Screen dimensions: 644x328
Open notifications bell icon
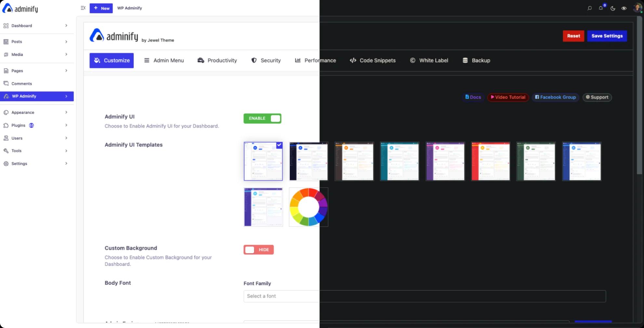601,8
